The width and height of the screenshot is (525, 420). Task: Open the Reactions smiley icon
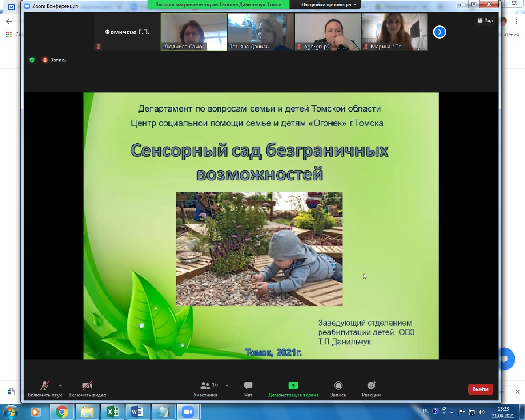pyautogui.click(x=371, y=385)
